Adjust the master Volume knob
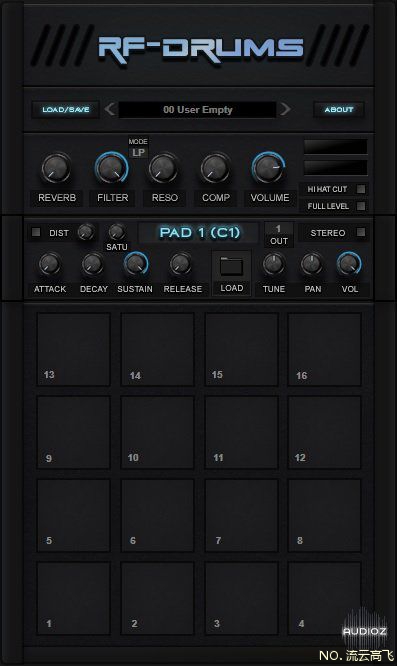Screen dimensions: 397x666 pos(268,168)
